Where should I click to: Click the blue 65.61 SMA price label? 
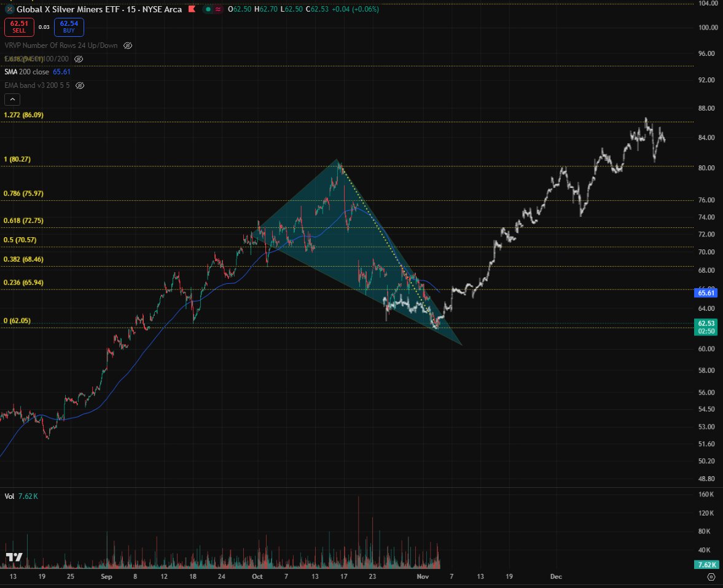coord(705,293)
